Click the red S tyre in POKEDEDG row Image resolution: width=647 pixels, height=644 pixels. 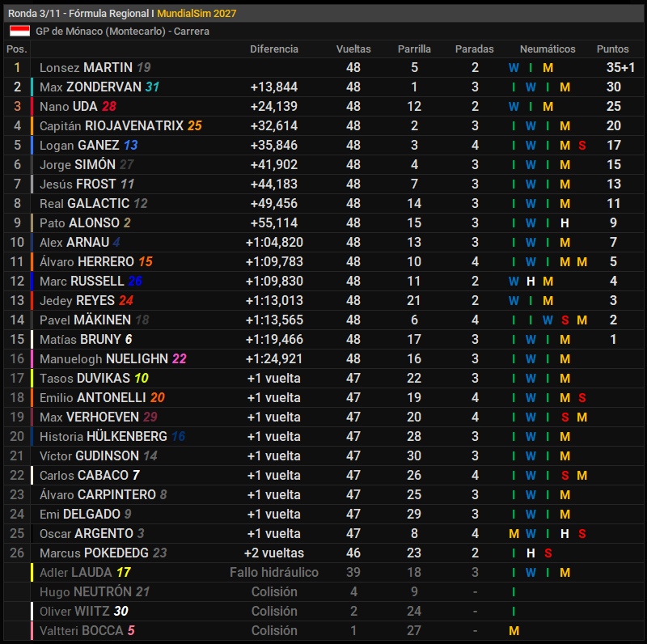tap(548, 553)
